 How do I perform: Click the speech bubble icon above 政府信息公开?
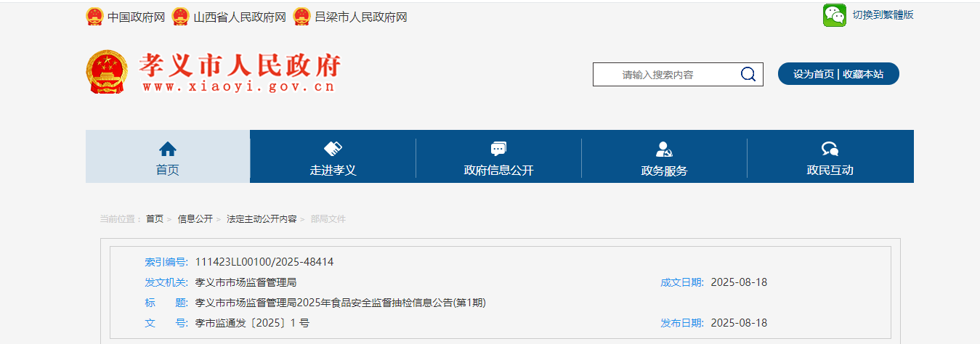[x=498, y=149]
